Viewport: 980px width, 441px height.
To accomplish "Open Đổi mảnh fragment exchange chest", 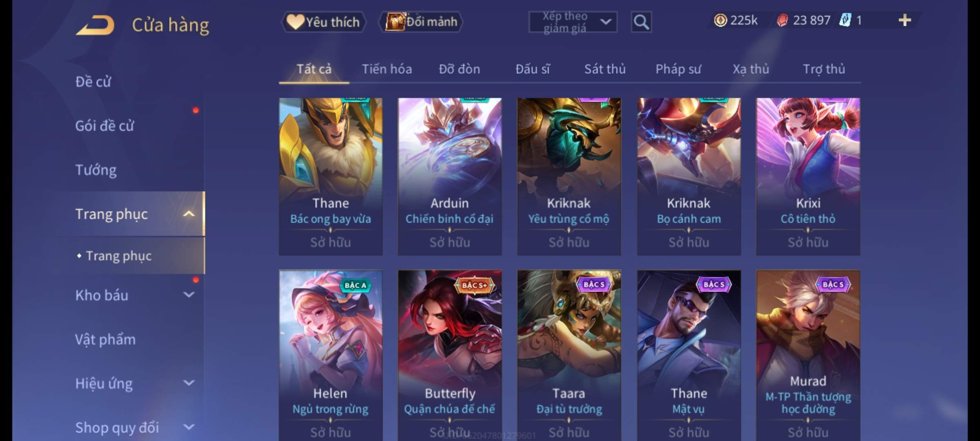I will (421, 22).
